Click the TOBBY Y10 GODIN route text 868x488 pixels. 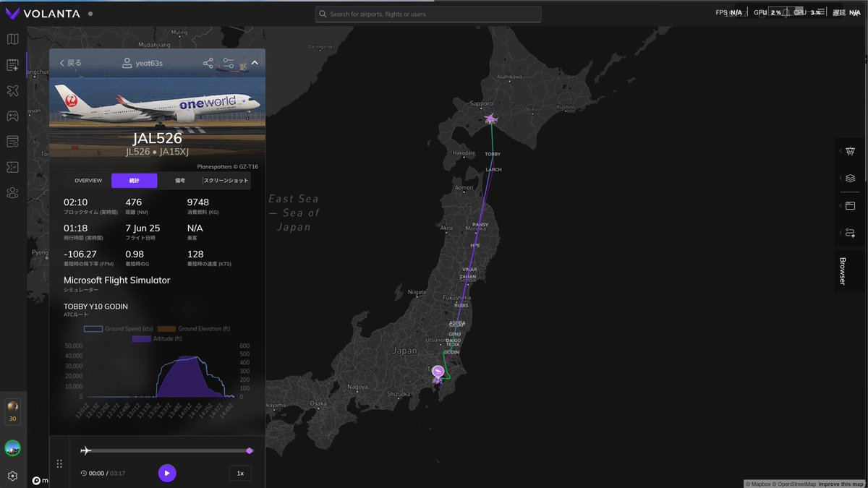point(95,307)
